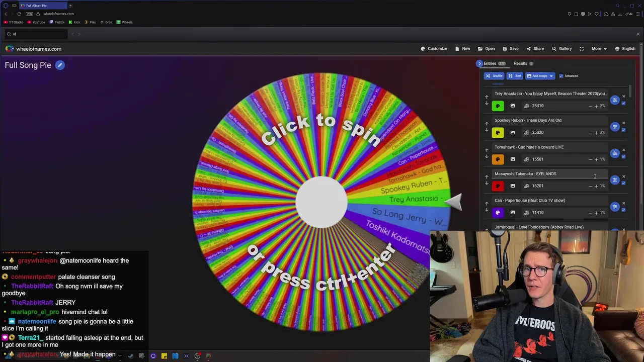
Task: Add image to Spookey Ruben entry
Action: 513,133
